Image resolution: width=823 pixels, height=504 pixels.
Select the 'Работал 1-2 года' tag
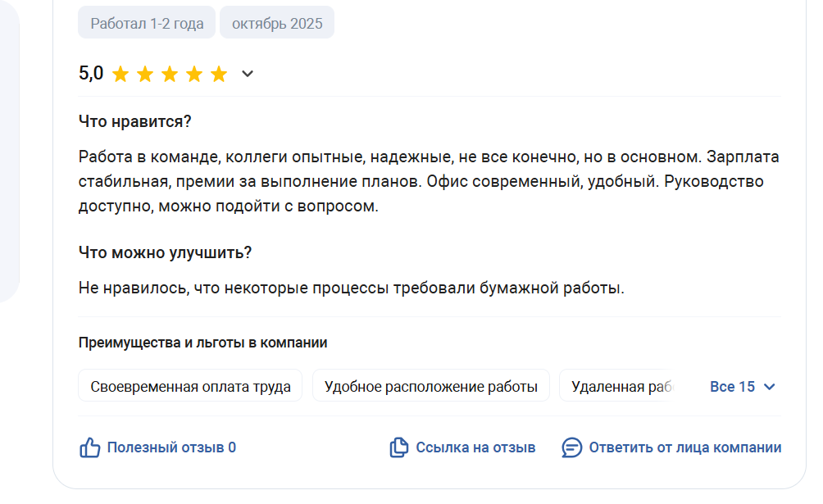pyautogui.click(x=147, y=23)
